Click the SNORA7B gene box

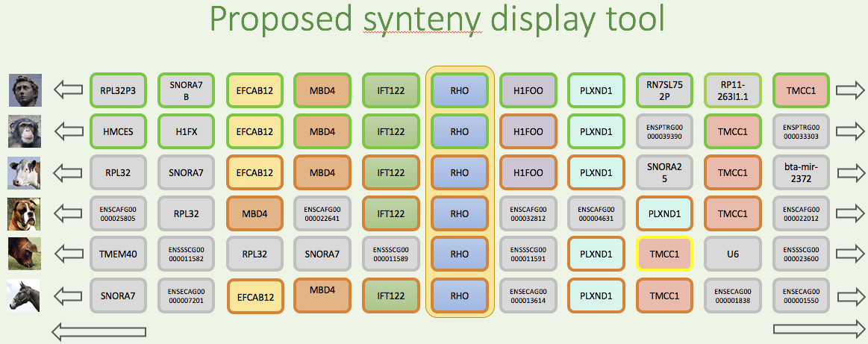pyautogui.click(x=185, y=90)
